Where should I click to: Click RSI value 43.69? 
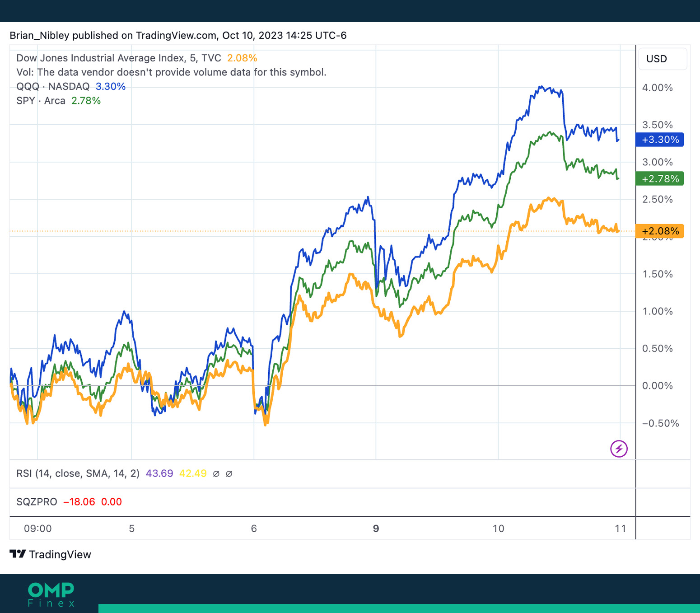tap(159, 473)
